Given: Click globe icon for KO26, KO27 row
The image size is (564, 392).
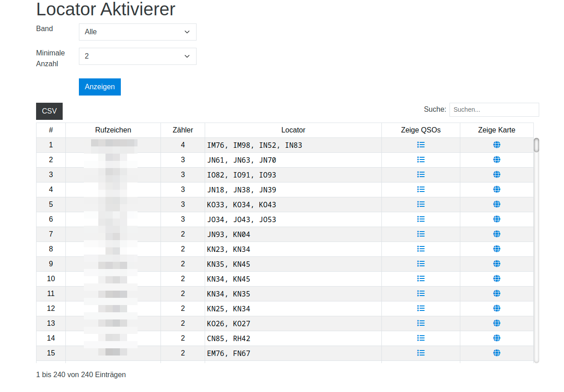Looking at the screenshot, I should (496, 323).
